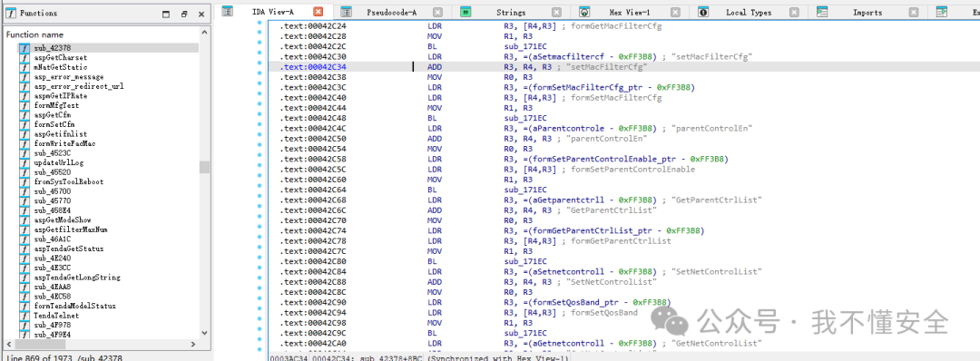Click the Hex View-1 tab icon
The image size is (980, 361).
(x=583, y=12)
